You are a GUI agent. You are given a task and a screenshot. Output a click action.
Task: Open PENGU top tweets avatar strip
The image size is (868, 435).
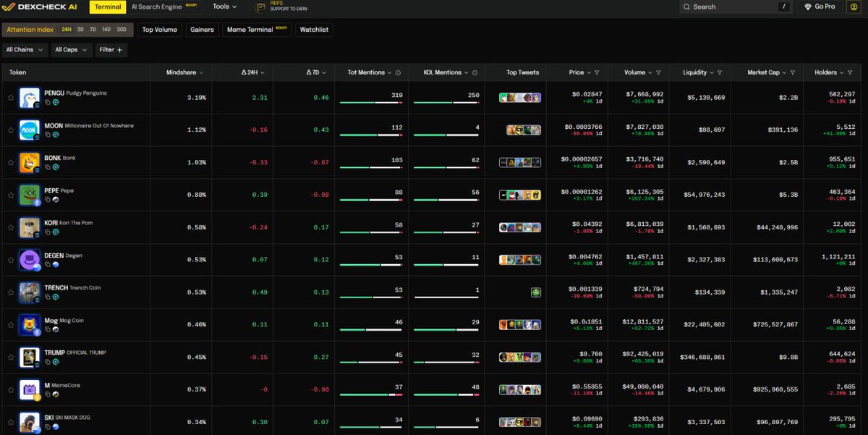coord(520,98)
